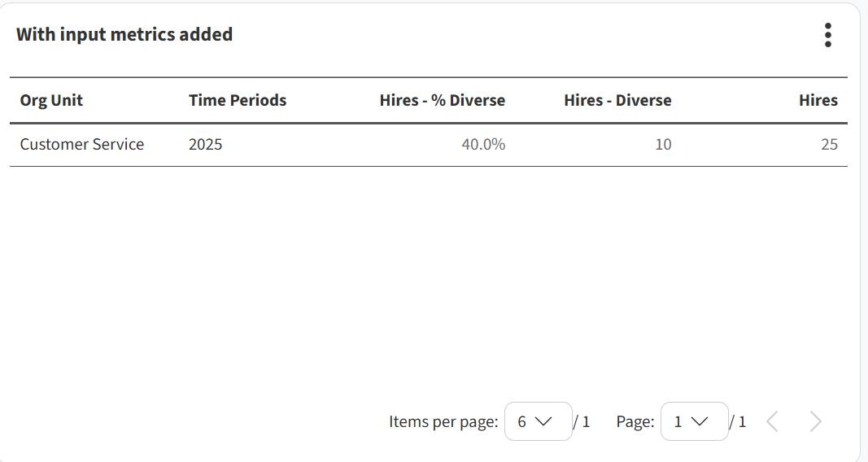Viewport: 868px width, 462px height.
Task: Open the three-dot options menu
Action: (x=827, y=35)
